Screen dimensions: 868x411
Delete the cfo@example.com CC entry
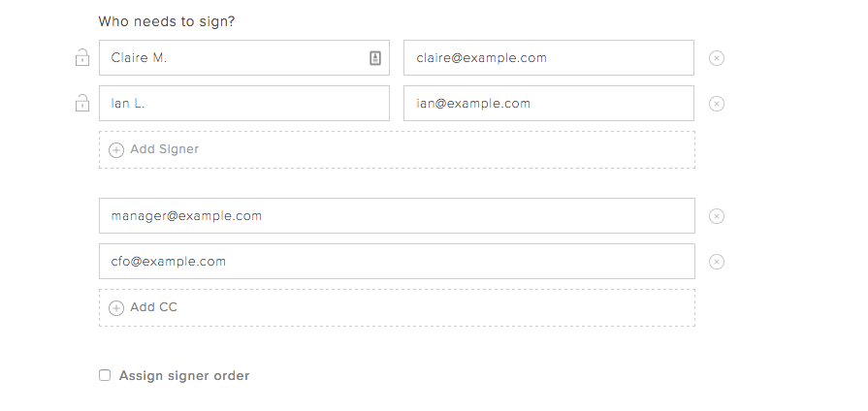point(717,262)
